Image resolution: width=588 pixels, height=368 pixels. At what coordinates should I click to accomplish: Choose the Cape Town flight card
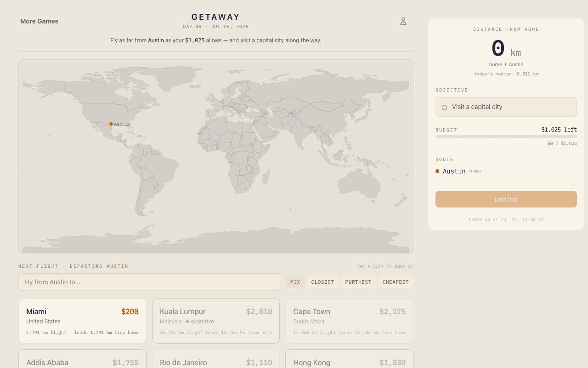pyautogui.click(x=349, y=321)
